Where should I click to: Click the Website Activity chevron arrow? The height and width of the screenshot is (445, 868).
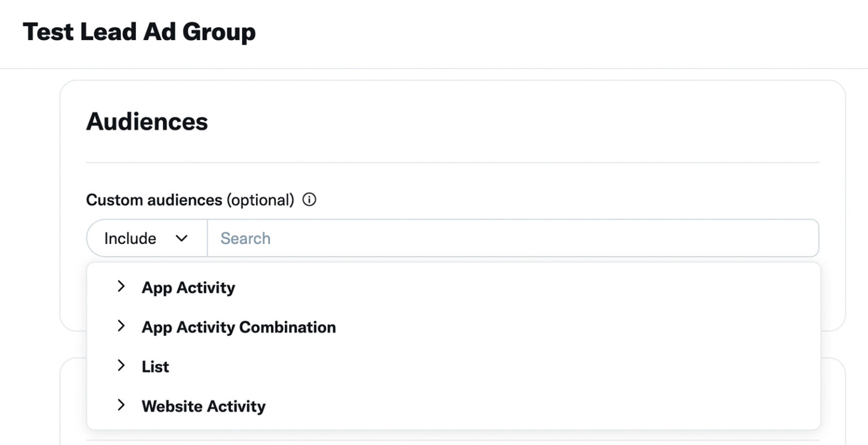click(x=120, y=405)
